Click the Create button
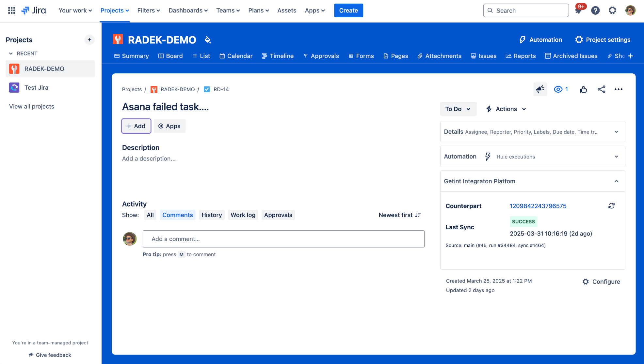644x364 pixels. 348,10
